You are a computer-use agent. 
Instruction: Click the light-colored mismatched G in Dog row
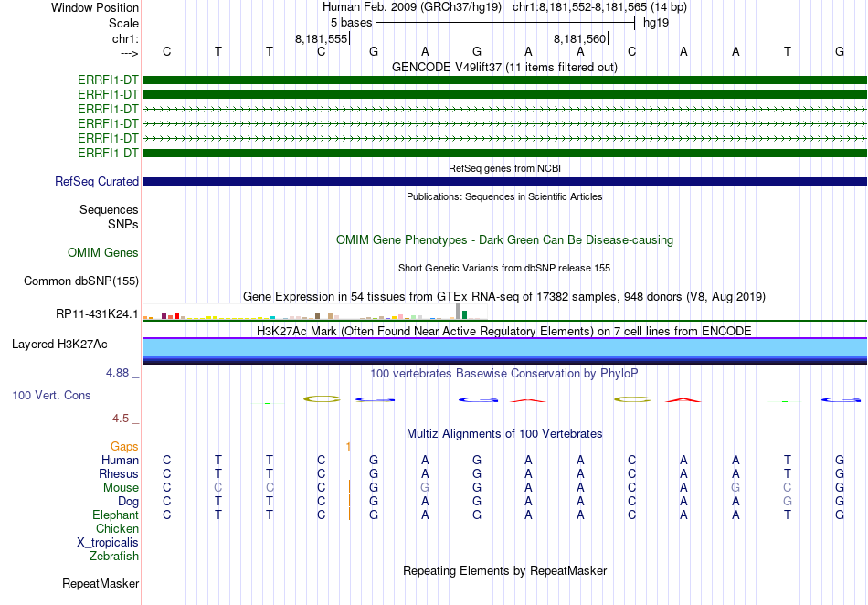788,502
